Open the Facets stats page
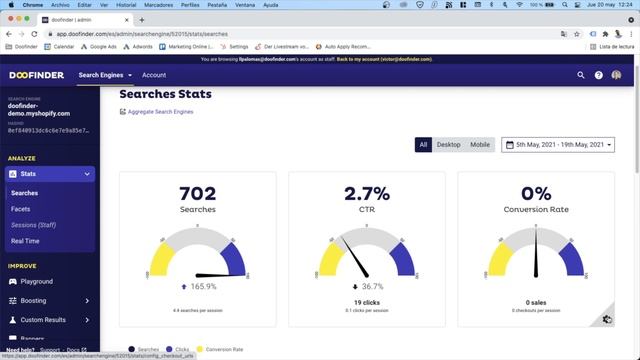The height and width of the screenshot is (360, 640). (20, 209)
